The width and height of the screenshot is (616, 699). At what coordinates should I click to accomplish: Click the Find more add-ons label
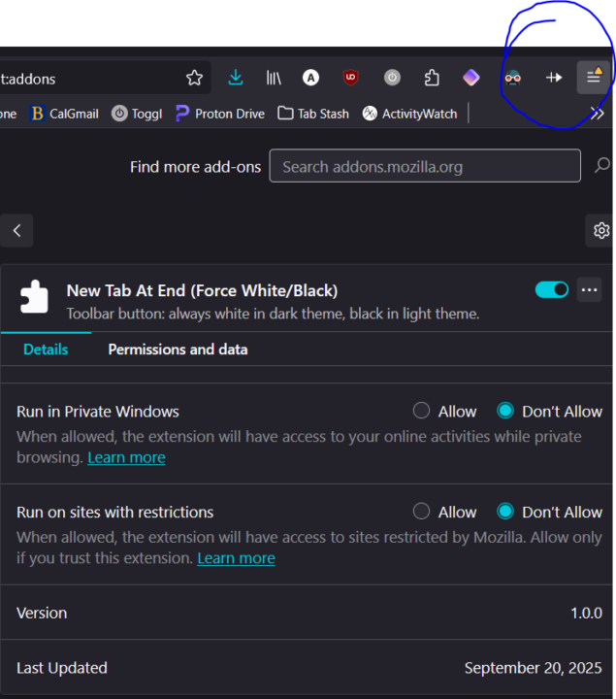196,167
